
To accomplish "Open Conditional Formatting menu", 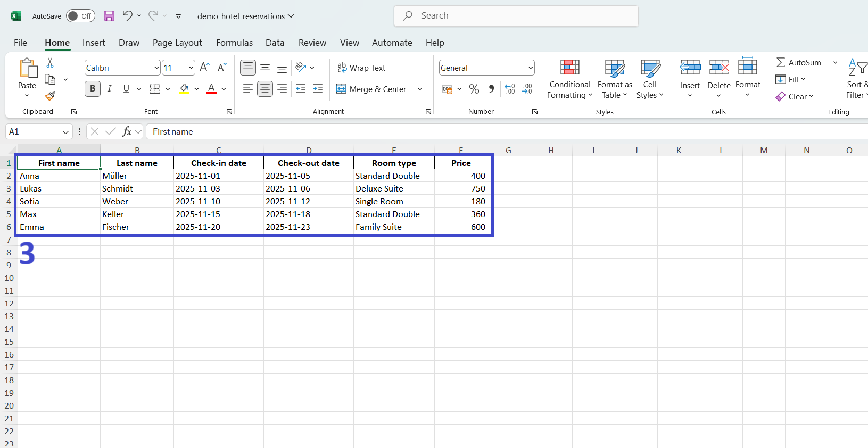I will click(x=570, y=79).
